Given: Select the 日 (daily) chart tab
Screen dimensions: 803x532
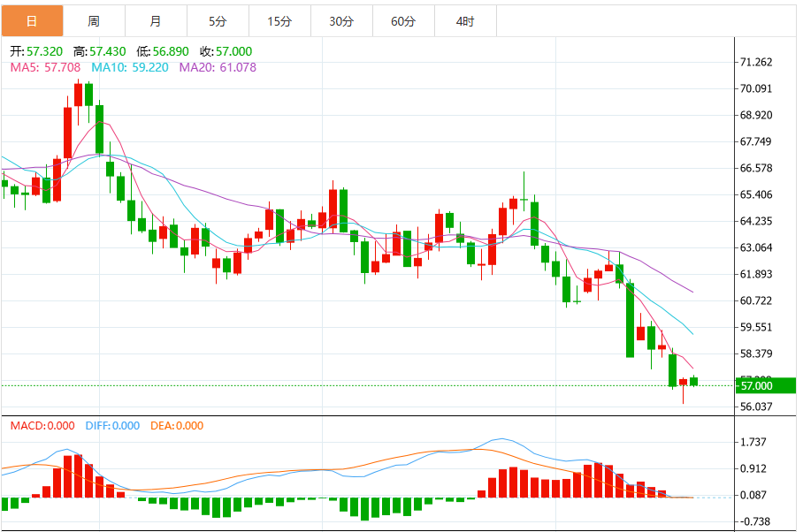Looking at the screenshot, I should click(x=32, y=21).
